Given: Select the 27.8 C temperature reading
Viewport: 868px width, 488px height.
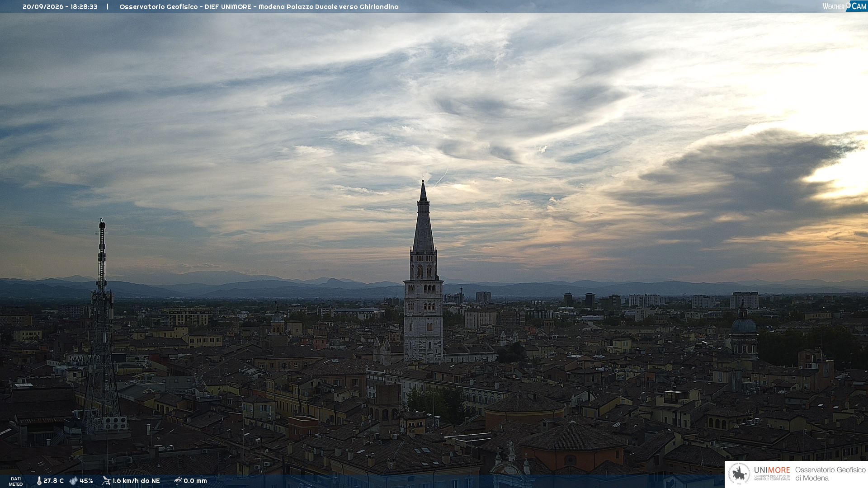Looking at the screenshot, I should click(53, 481).
